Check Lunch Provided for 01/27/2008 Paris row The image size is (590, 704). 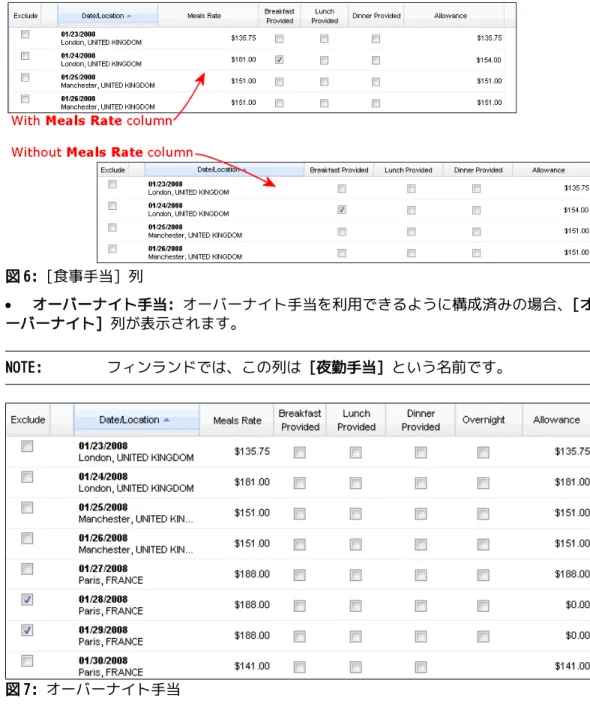coord(356,575)
